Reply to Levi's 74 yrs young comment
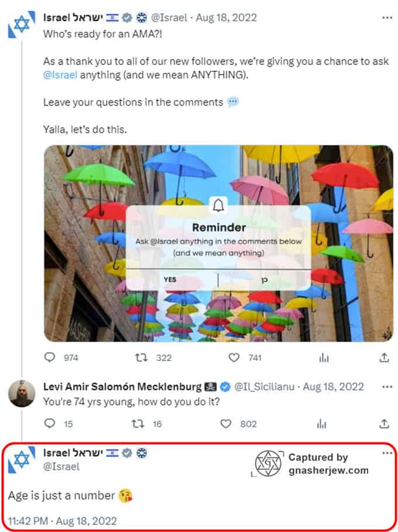This screenshot has height=532, width=398. 50,424
